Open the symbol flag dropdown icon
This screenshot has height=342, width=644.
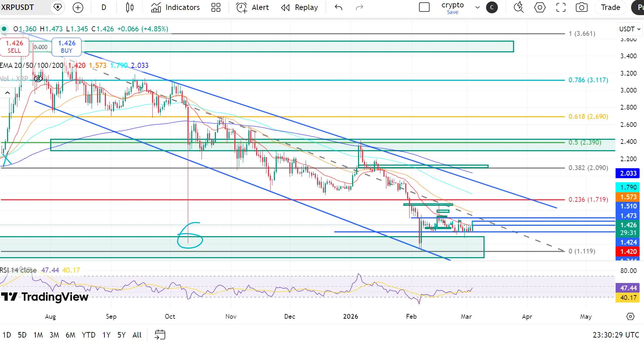point(58,7)
